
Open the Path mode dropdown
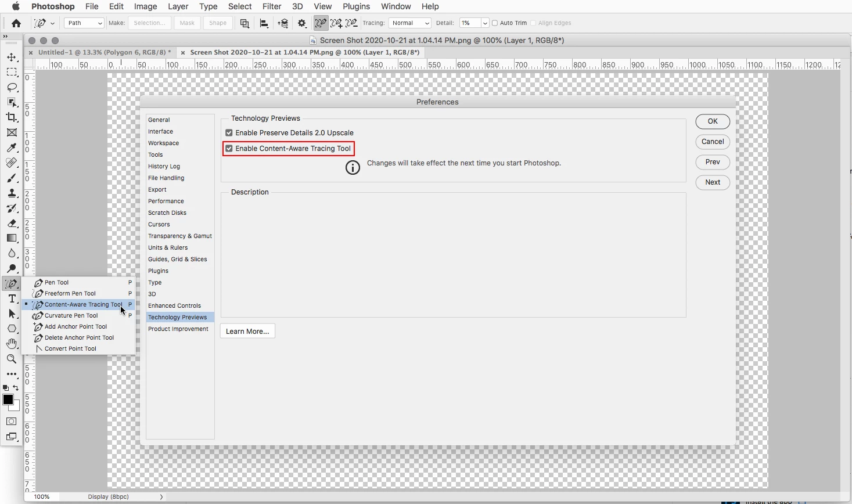(x=84, y=23)
